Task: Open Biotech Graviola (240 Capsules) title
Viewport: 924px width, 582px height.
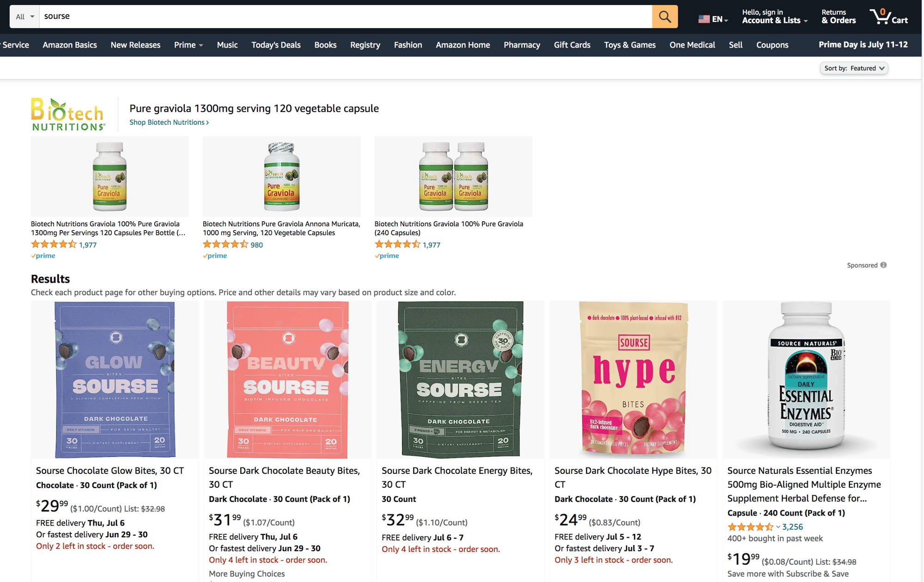Action: [449, 228]
